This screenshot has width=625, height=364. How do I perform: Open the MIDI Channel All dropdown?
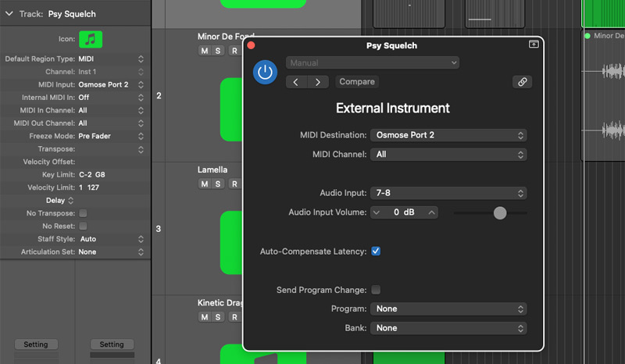pos(448,155)
